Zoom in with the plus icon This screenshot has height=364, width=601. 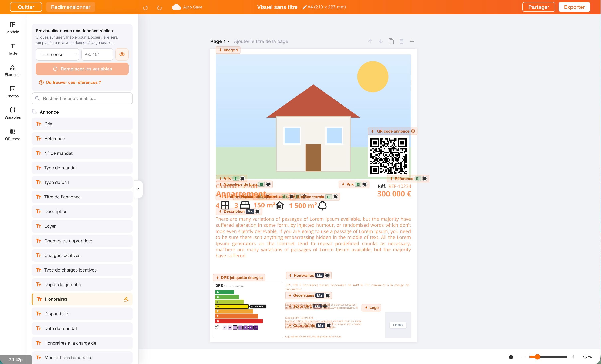[x=573, y=357]
